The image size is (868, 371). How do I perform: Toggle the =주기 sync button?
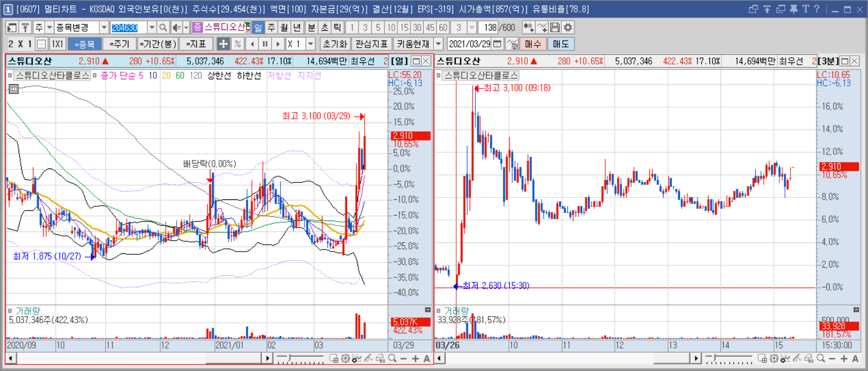pos(119,44)
